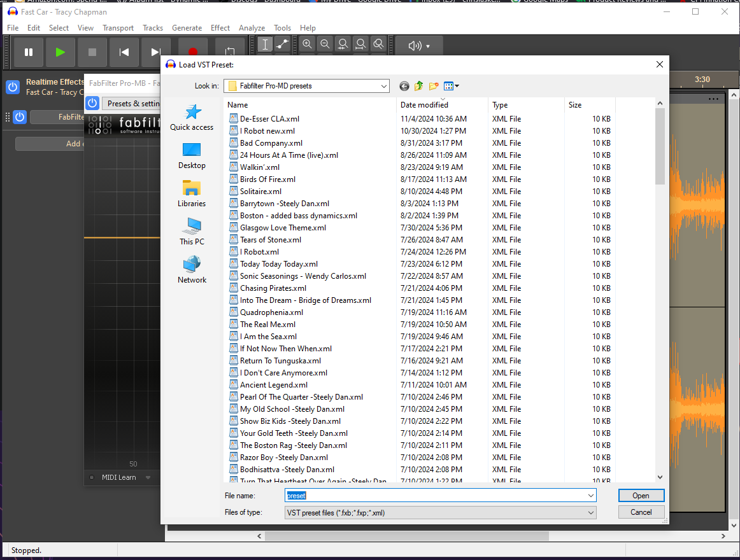Screen dimensions: 740x560
Task: Select Quadrophenia.xml preset file
Action: 271,312
